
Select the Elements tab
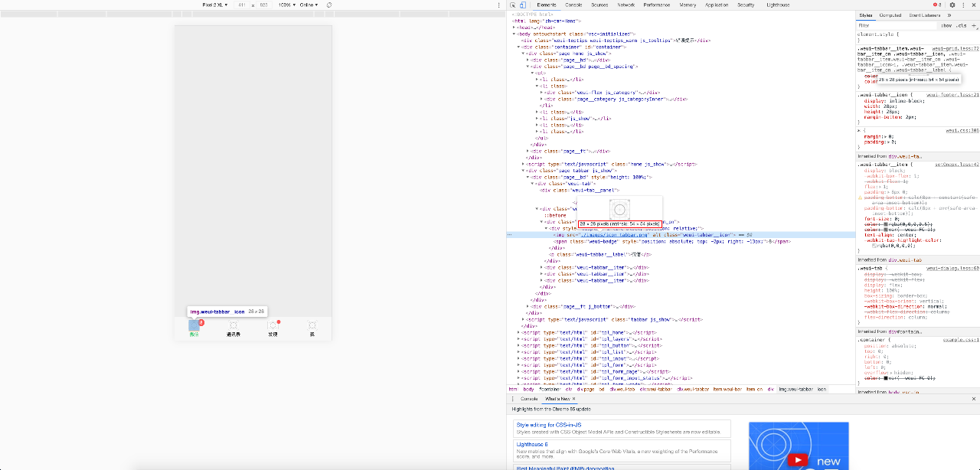click(x=547, y=5)
